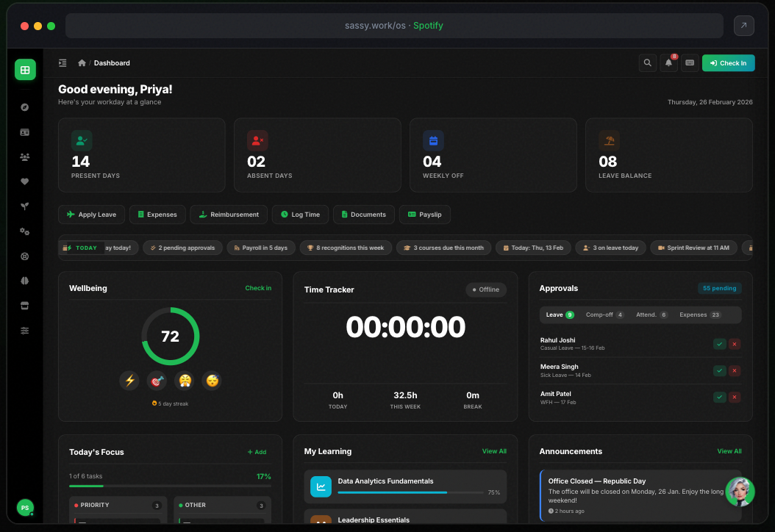The width and height of the screenshot is (775, 532).
Task: Open sidebar settings sliders icon at bottom
Action: click(x=25, y=331)
